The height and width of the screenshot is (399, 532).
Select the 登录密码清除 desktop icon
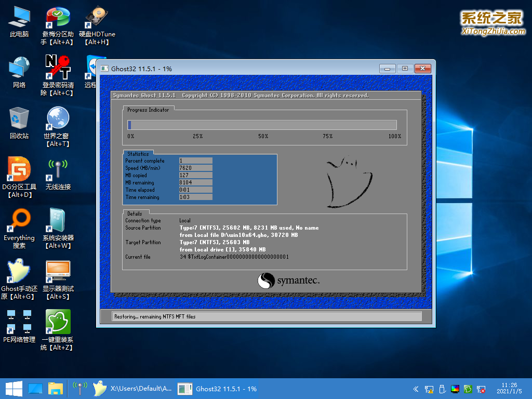(x=58, y=68)
